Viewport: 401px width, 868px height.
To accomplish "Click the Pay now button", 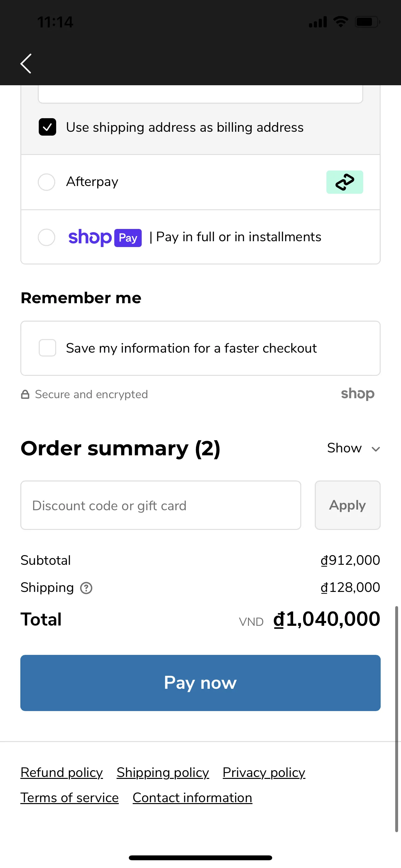I will [x=200, y=683].
